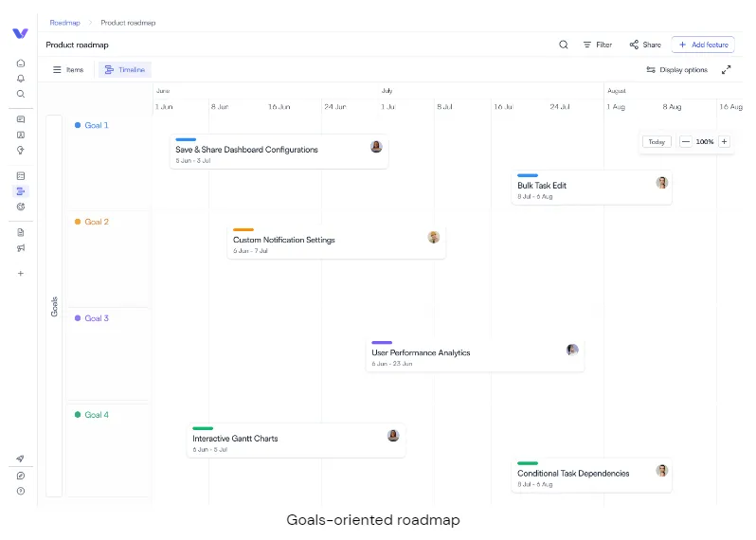Open the Bulk Task Edit card

tap(591, 188)
